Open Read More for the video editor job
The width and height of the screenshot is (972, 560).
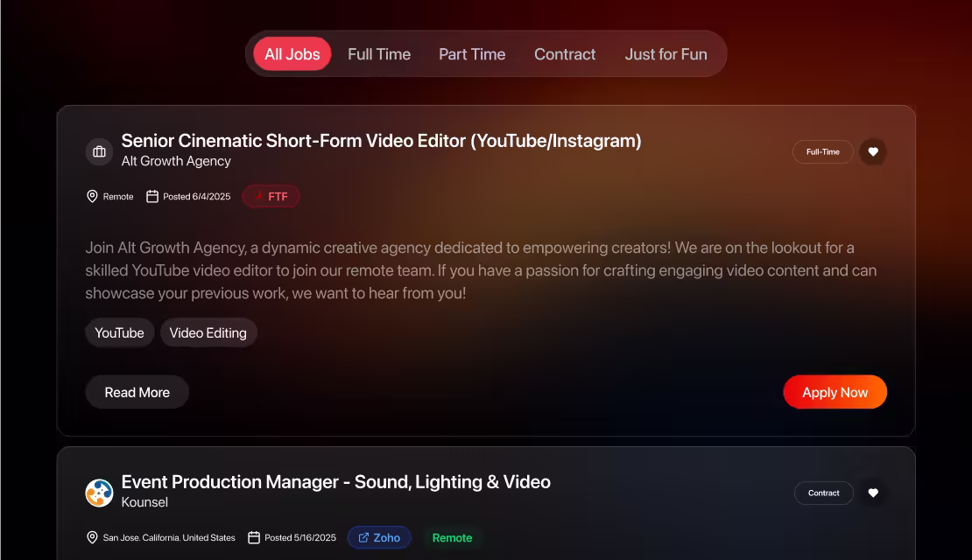click(137, 392)
